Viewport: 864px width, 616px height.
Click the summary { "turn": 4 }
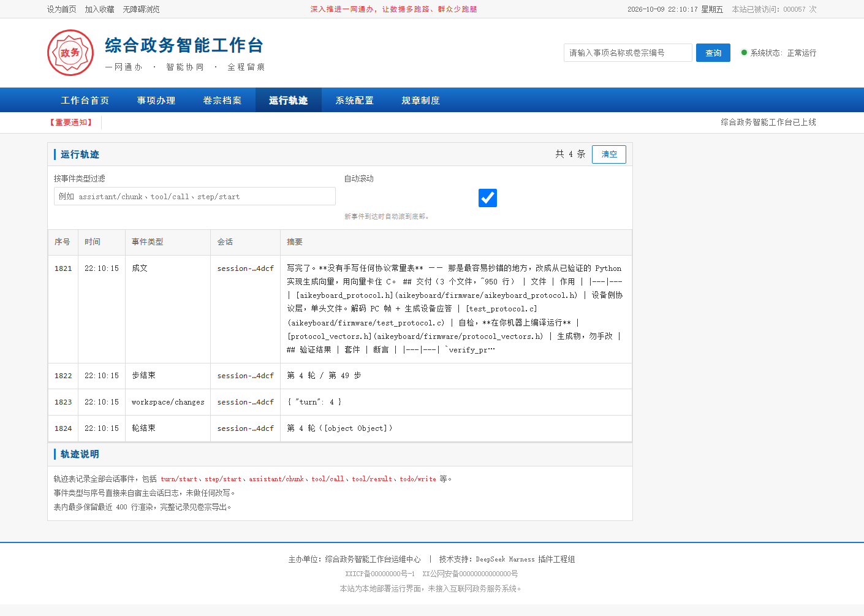point(314,402)
